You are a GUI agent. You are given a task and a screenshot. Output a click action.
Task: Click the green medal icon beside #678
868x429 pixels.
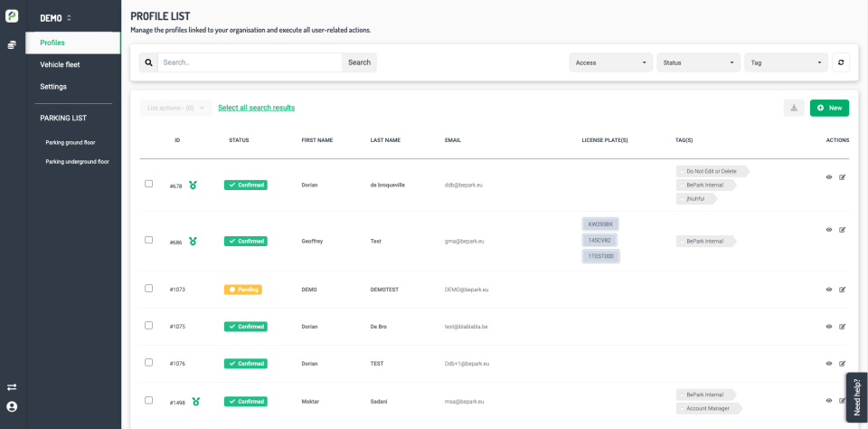(193, 186)
